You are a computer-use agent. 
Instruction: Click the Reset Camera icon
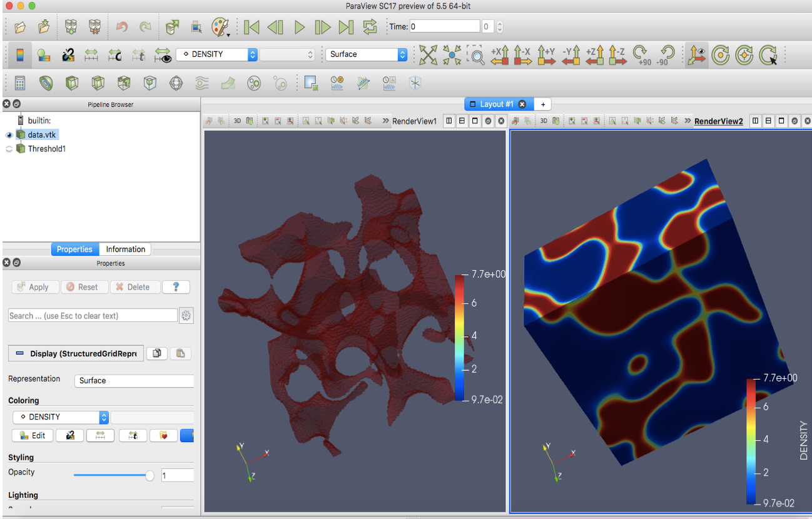[428, 55]
